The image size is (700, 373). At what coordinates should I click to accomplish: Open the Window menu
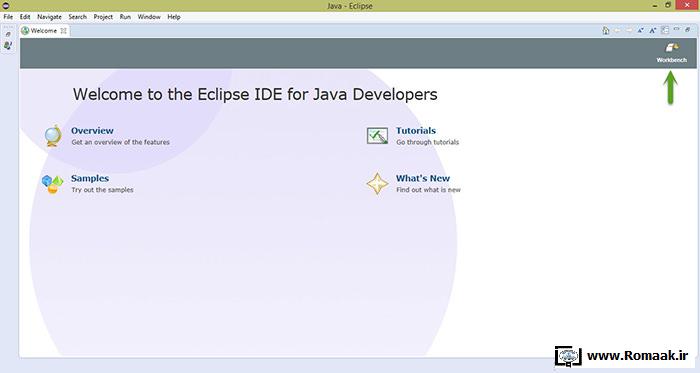click(x=149, y=17)
